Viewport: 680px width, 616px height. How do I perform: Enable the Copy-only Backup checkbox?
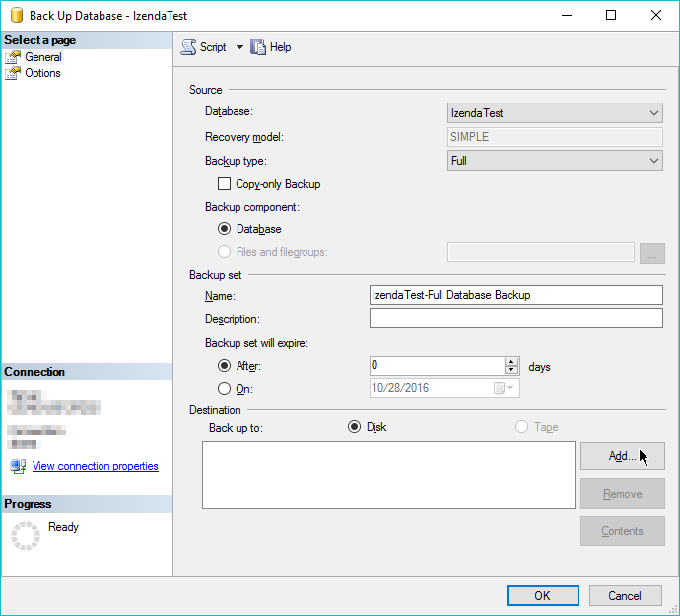[x=224, y=184]
